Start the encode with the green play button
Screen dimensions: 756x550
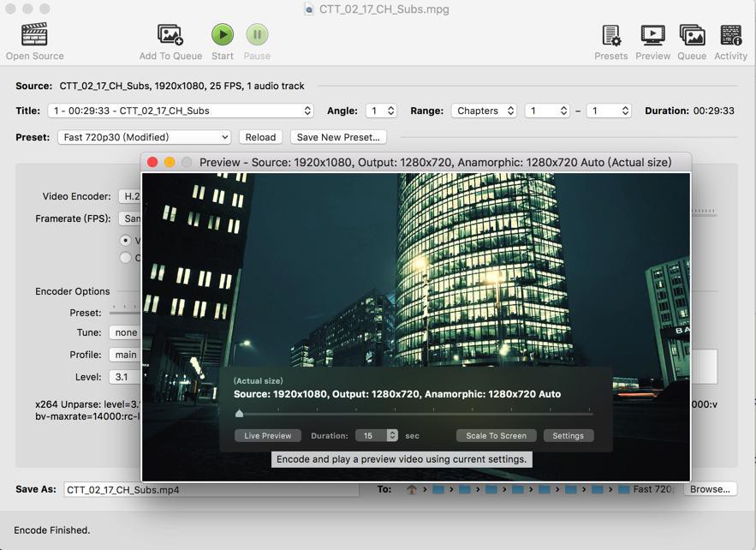coord(223,35)
